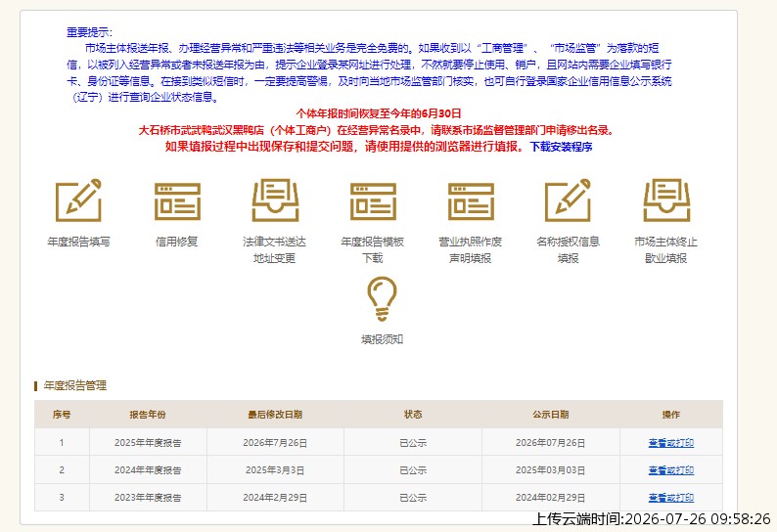Click the 操作 column header

point(671,415)
